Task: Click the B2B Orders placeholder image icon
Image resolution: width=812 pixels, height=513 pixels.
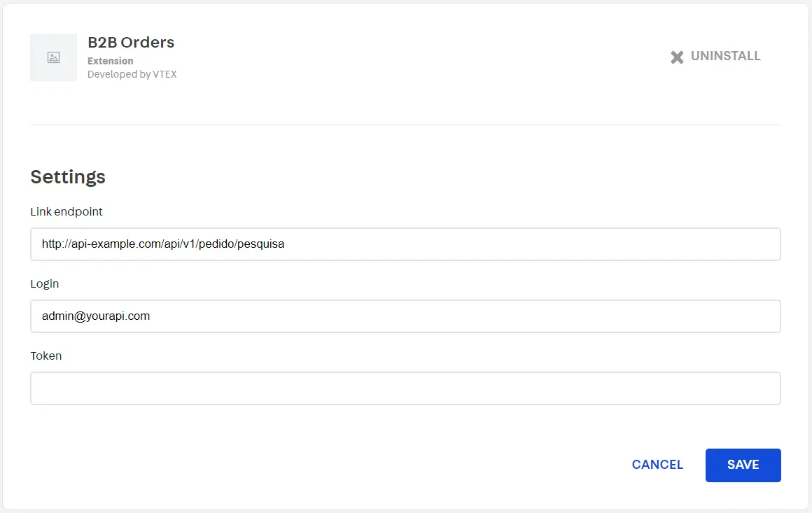Action: coord(53,57)
